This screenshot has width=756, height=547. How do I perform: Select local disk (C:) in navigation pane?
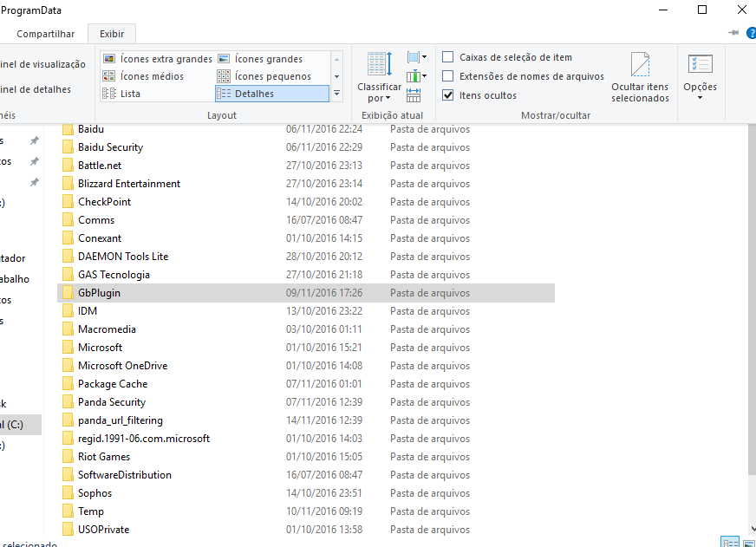21,425
